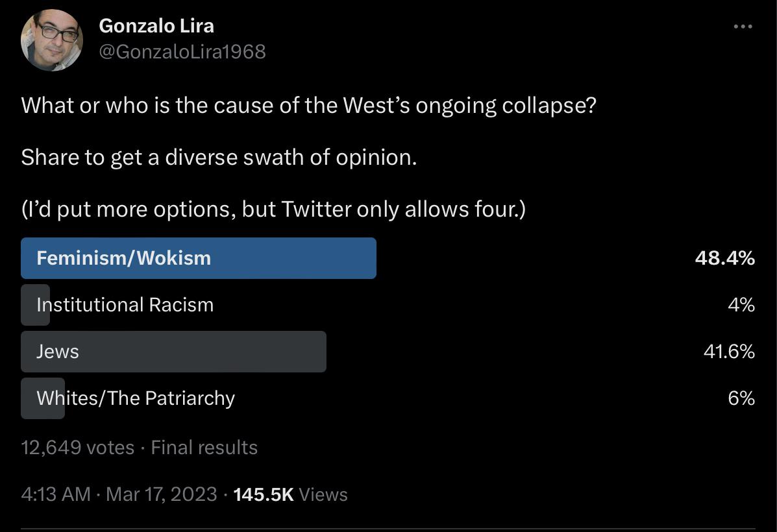Open the Gonzalo Lira display name link
777x532 pixels.
[x=156, y=26]
